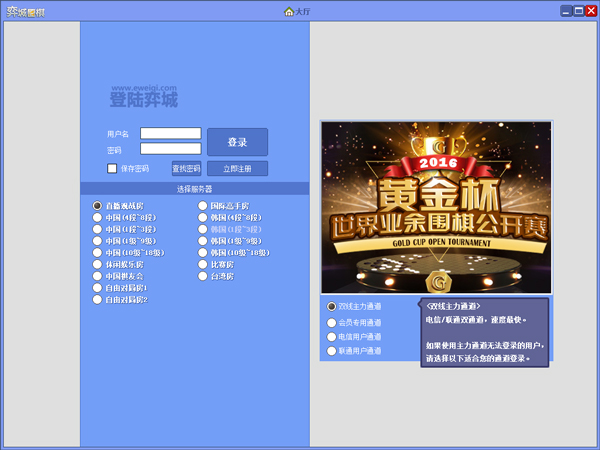Pick the 韩国 (1级~9级) server
Image resolution: width=600 pixels, height=450 pixels.
coord(203,241)
